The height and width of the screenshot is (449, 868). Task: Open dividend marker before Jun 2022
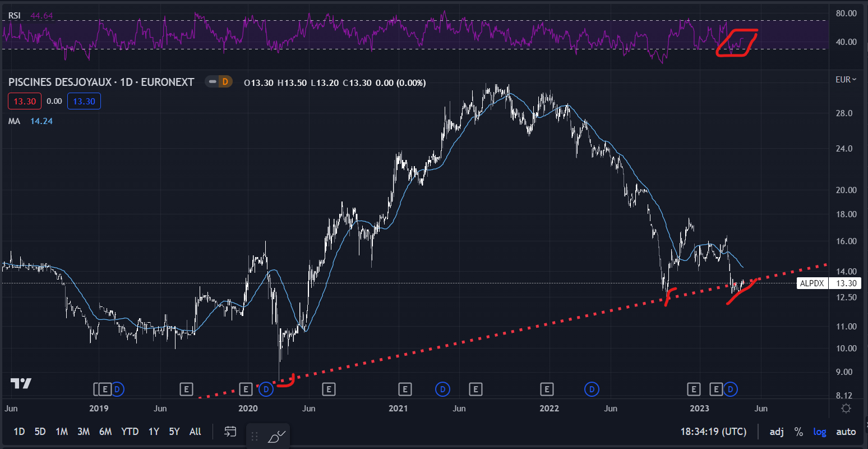coord(592,388)
